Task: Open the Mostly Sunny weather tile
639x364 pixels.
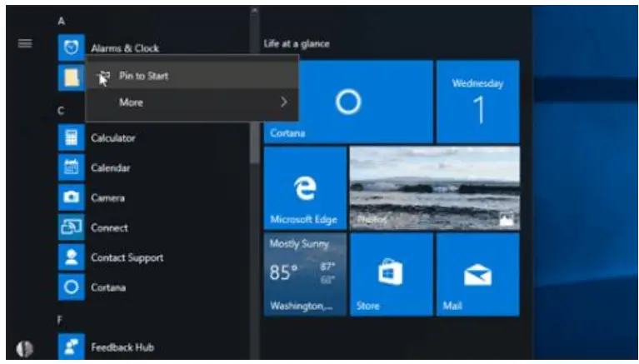Action: 305,274
